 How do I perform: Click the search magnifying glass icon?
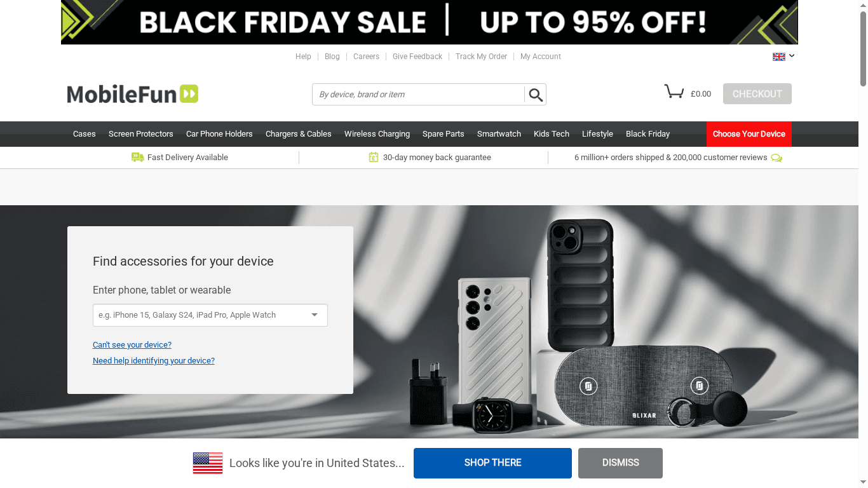pyautogui.click(x=535, y=93)
